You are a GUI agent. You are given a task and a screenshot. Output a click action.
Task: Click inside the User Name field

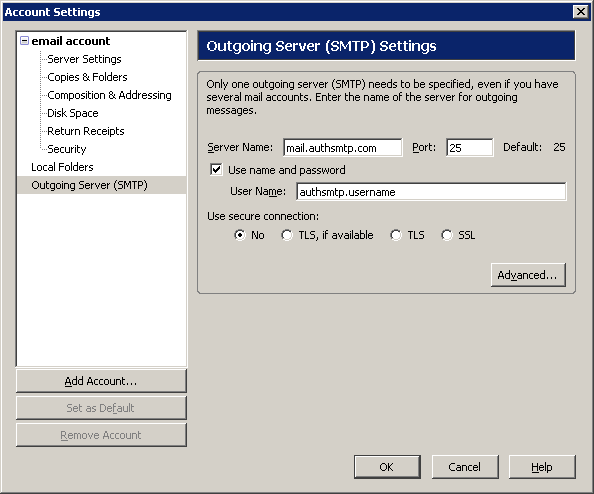click(431, 192)
